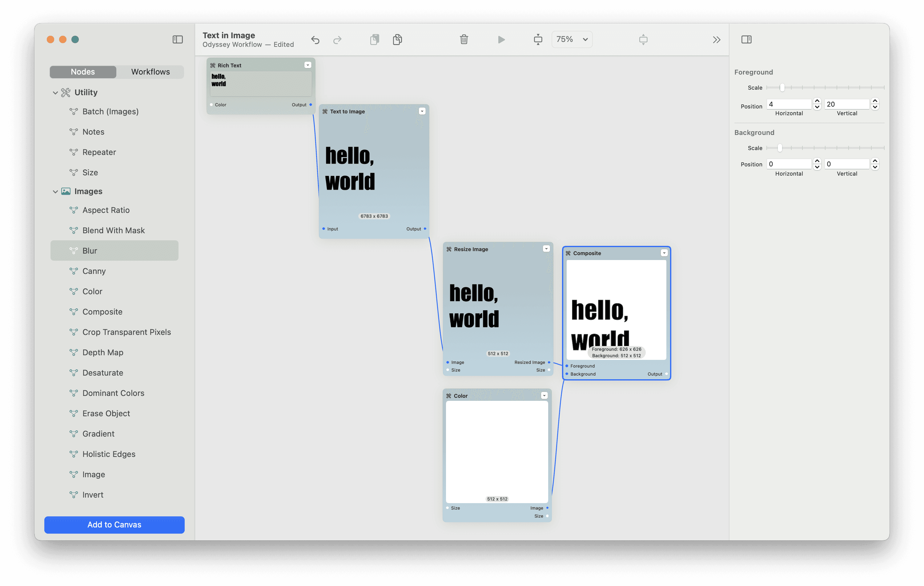
Task: Click the undo arrow icon
Action: tap(315, 39)
